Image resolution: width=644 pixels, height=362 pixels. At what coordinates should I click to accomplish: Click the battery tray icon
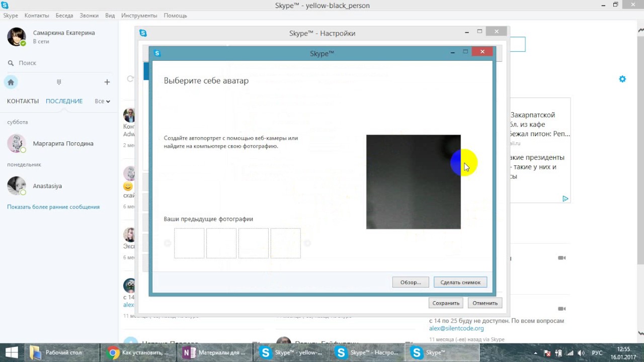click(x=558, y=353)
